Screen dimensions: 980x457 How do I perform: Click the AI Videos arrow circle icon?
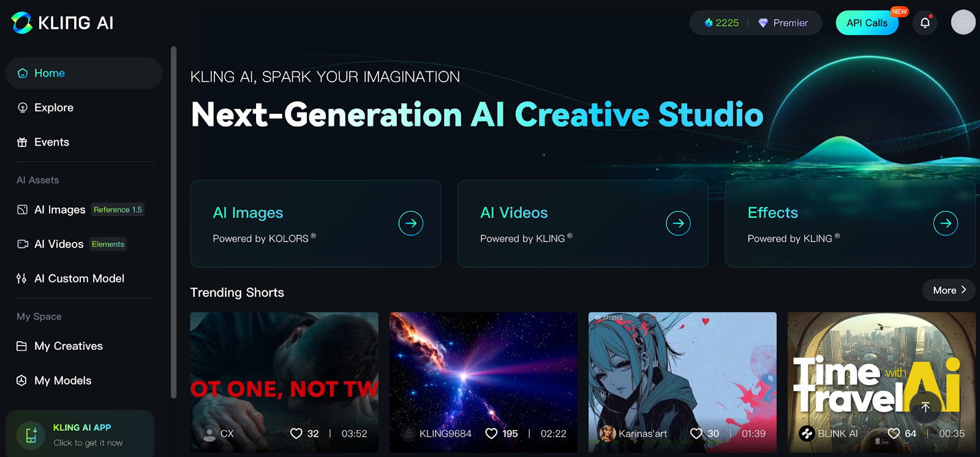[678, 223]
